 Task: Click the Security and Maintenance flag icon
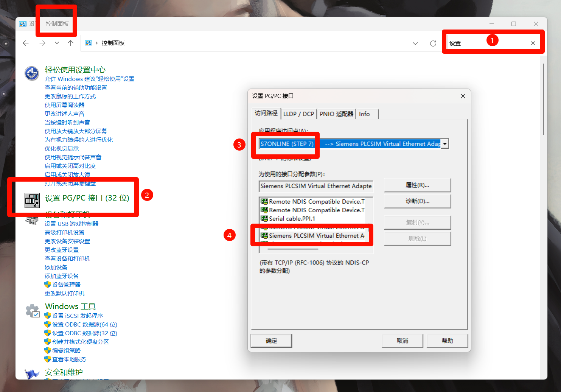pyautogui.click(x=32, y=373)
